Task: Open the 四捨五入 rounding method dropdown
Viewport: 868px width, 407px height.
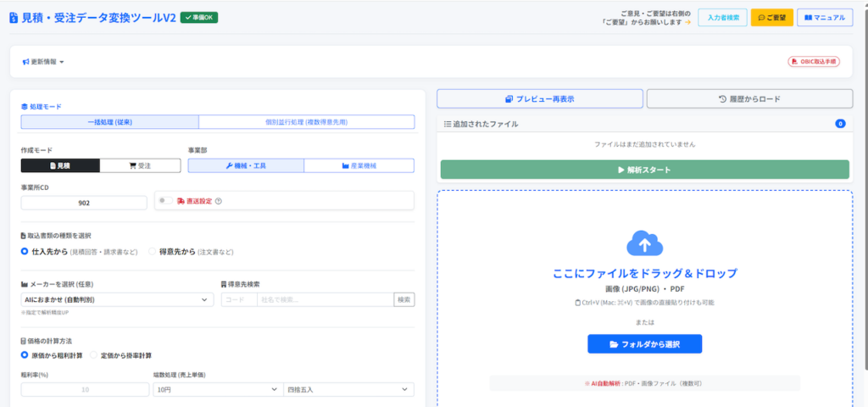Action: pos(348,390)
